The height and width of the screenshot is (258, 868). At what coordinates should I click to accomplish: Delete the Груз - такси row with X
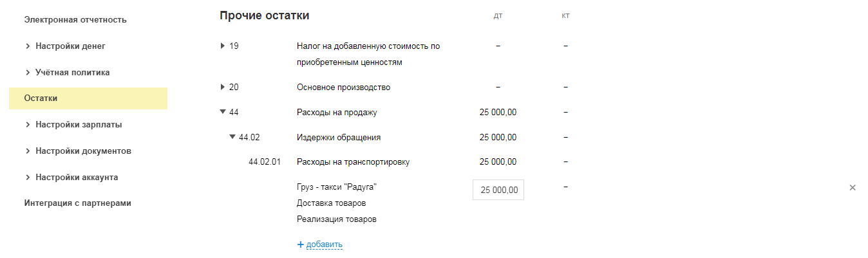click(853, 188)
